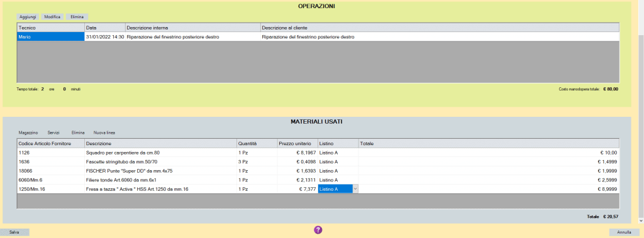This screenshot has height=238, width=644.
Task: Select unit price € 8,1967
Action: pyautogui.click(x=297, y=153)
